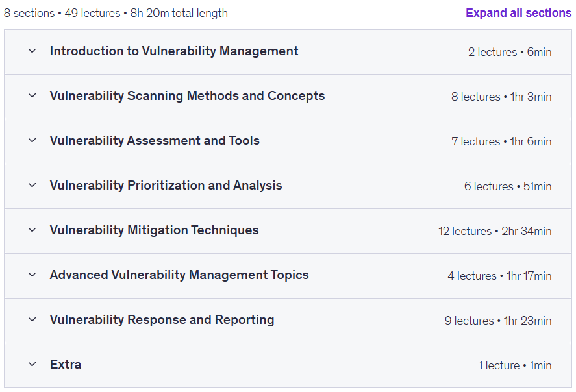Click '8 lectures • 1hr 3min' text
The image size is (576, 392).
click(x=501, y=97)
